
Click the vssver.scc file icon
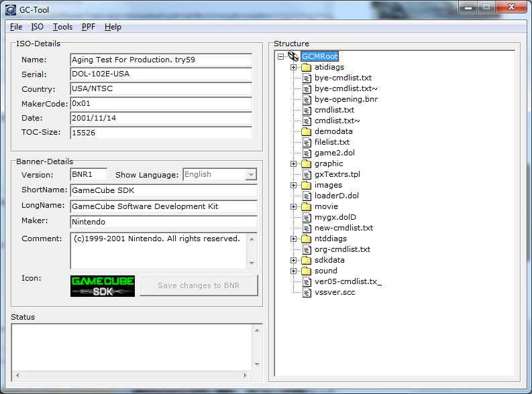tap(307, 293)
